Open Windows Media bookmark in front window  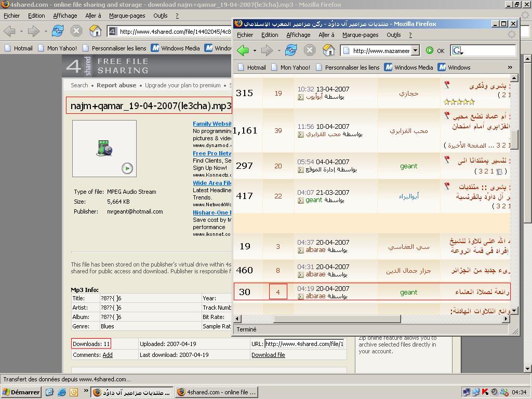(409, 67)
